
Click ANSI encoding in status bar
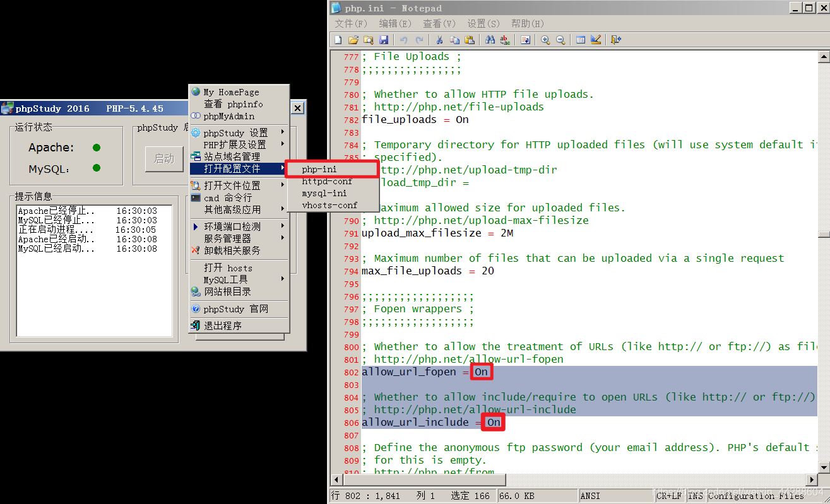pos(590,496)
